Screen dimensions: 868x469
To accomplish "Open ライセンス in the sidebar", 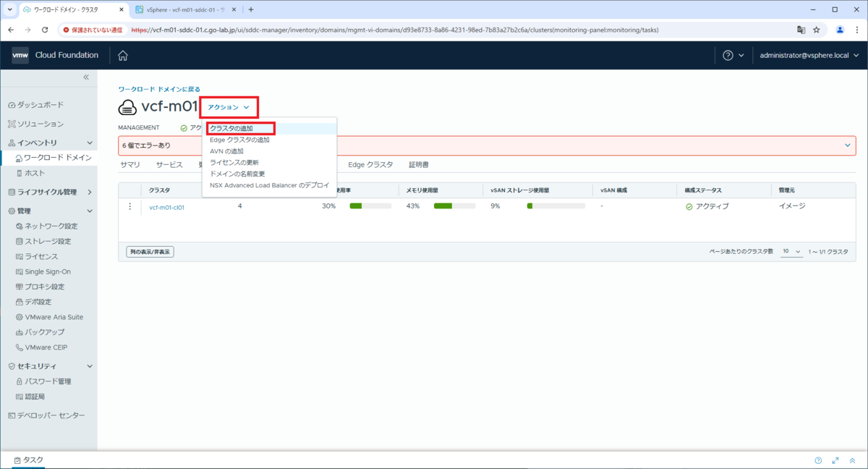I will [37, 256].
